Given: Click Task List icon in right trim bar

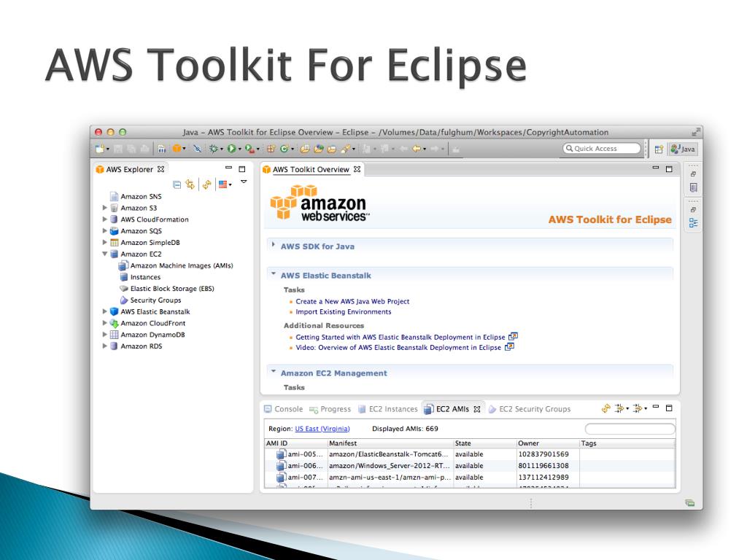Looking at the screenshot, I should 693,187.
